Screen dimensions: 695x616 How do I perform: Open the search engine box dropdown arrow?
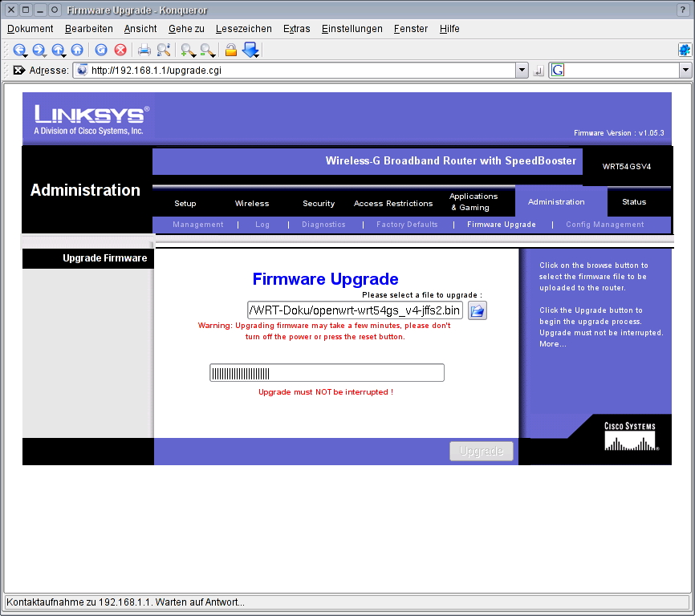pos(685,70)
